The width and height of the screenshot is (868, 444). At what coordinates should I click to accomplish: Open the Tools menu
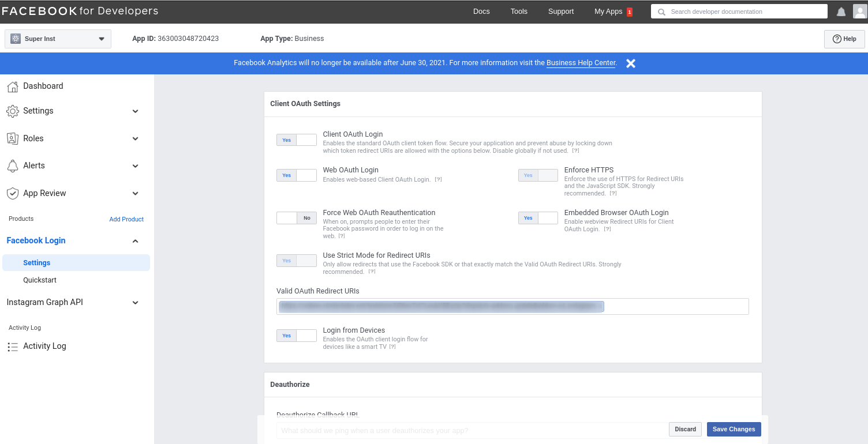[x=519, y=12]
